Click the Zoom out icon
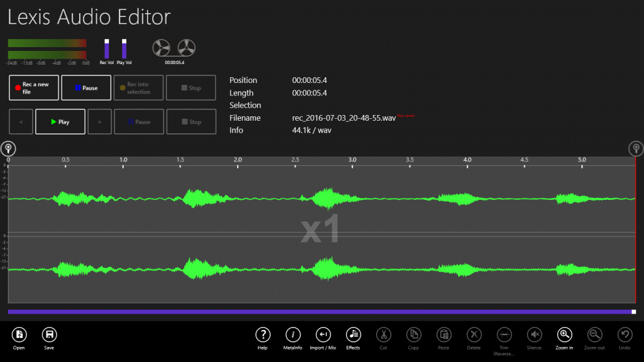Image resolution: width=644 pixels, height=362 pixels. 594,335
